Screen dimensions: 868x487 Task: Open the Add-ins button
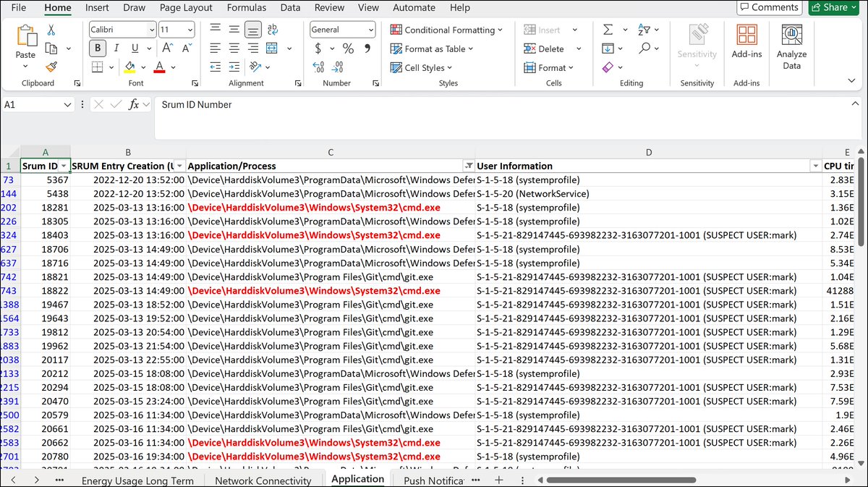pos(746,41)
